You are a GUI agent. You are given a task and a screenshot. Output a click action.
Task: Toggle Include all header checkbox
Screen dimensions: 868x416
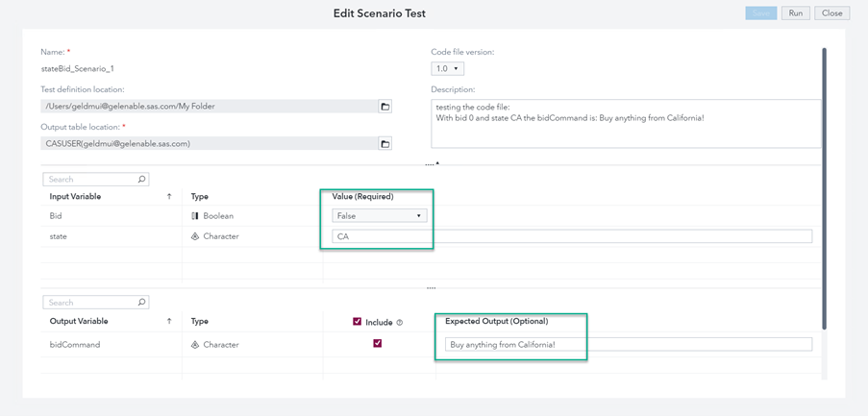click(x=358, y=322)
